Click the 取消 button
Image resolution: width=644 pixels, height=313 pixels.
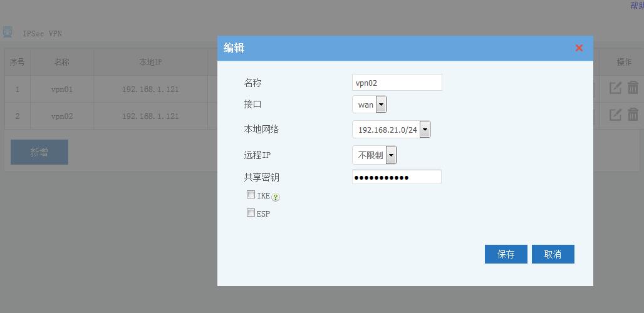(x=553, y=254)
